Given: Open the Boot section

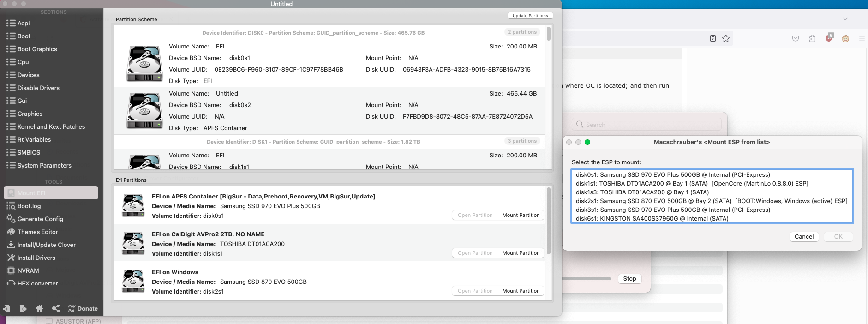Looking at the screenshot, I should pyautogui.click(x=24, y=36).
